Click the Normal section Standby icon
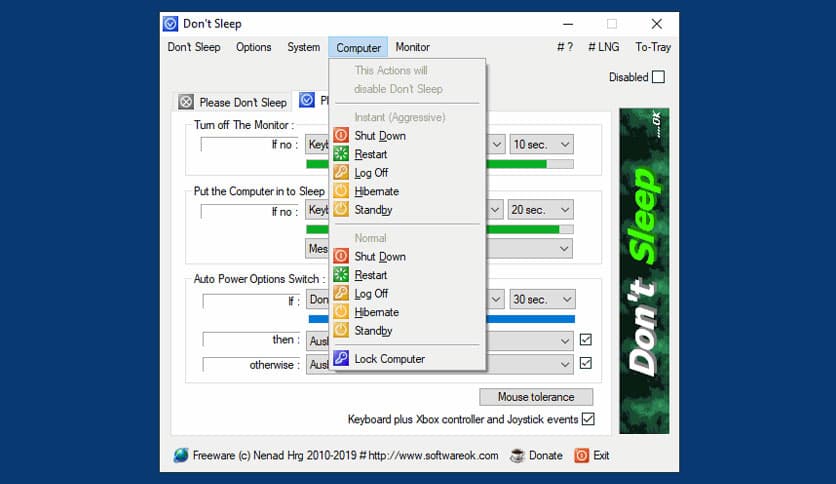836x484 pixels. coord(341,330)
